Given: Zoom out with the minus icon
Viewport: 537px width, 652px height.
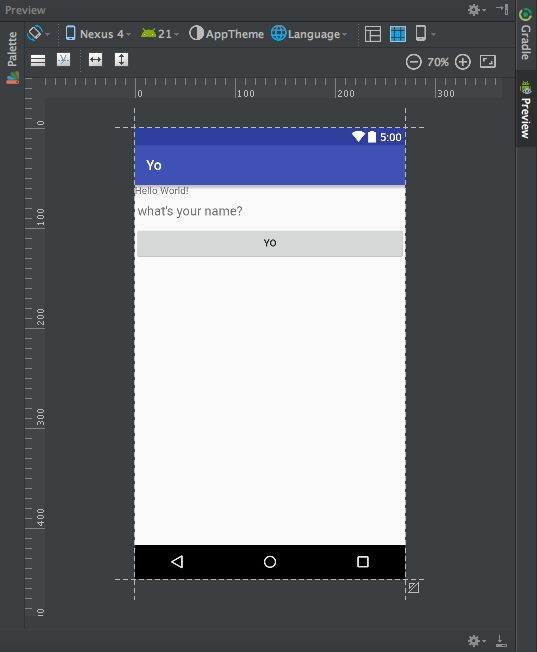Looking at the screenshot, I should (x=413, y=62).
